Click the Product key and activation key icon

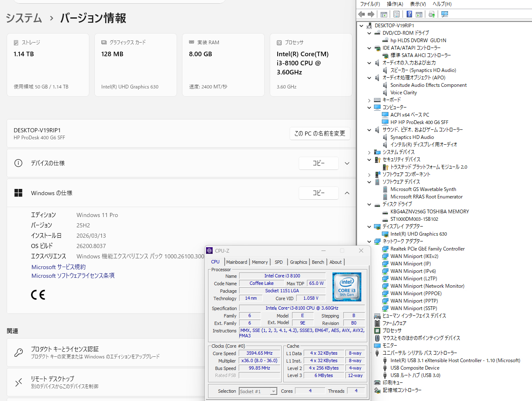pos(19,352)
